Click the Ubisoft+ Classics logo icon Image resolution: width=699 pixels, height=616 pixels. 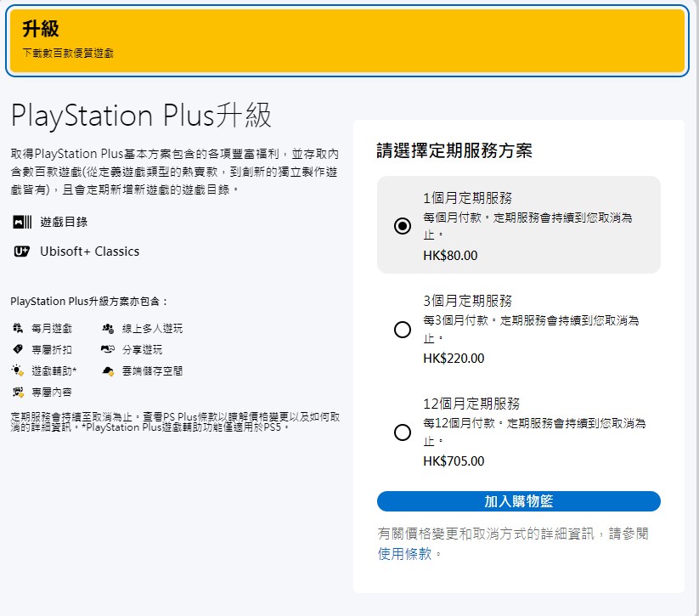point(22,251)
